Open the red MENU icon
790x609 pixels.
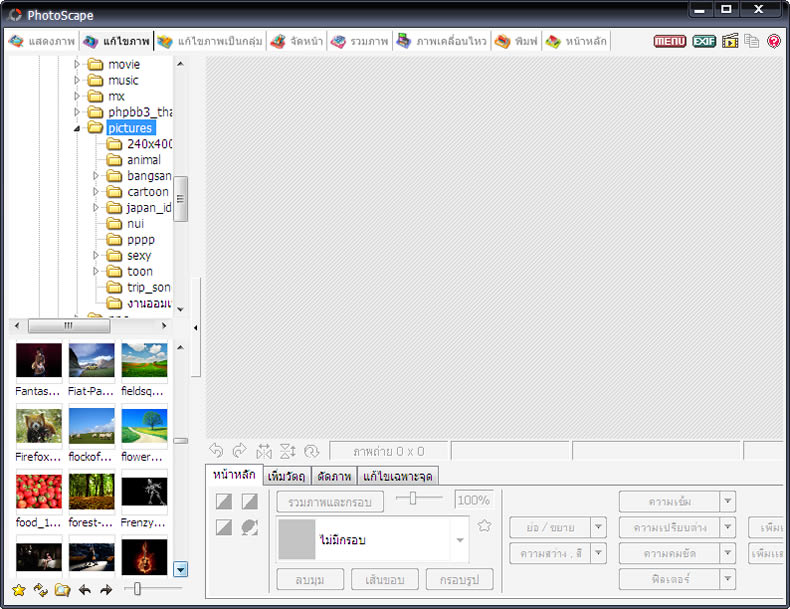point(670,41)
